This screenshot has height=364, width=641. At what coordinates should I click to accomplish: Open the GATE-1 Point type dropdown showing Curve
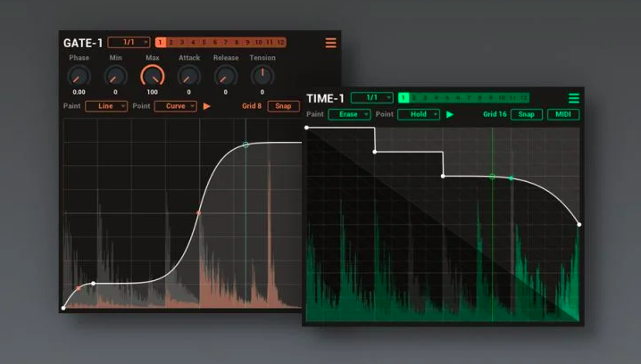click(x=175, y=106)
